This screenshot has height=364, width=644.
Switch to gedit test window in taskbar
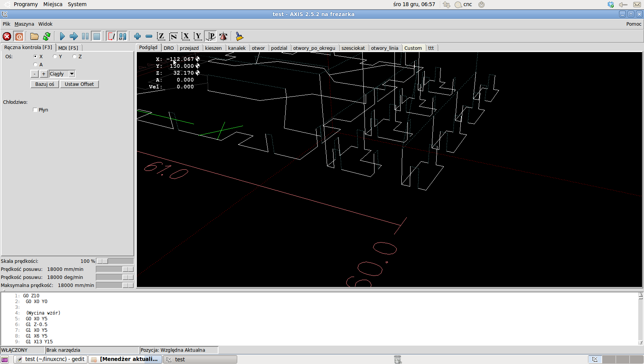(x=51, y=359)
